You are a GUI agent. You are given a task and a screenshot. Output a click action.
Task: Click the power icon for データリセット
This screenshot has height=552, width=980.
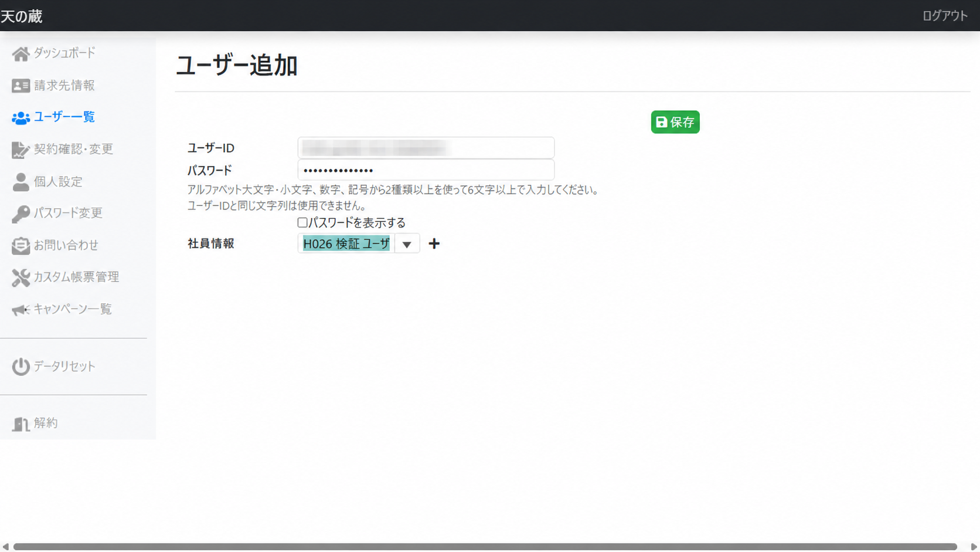point(21,367)
